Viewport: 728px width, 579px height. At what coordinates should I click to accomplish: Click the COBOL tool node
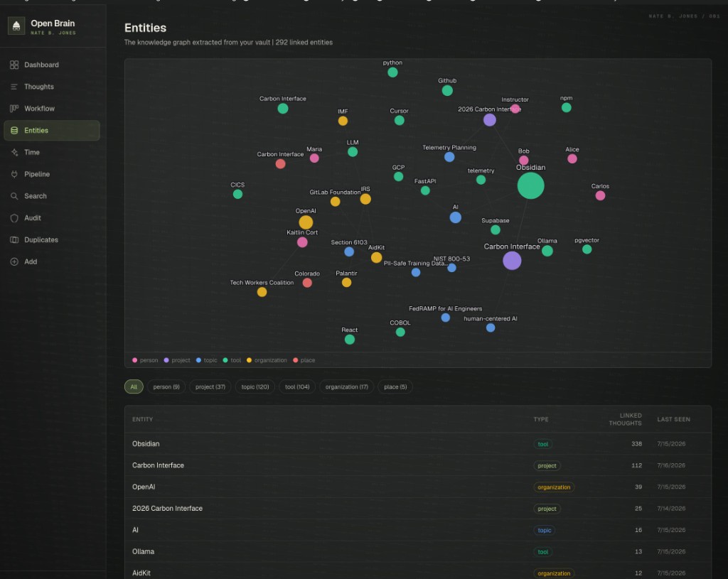[400, 332]
